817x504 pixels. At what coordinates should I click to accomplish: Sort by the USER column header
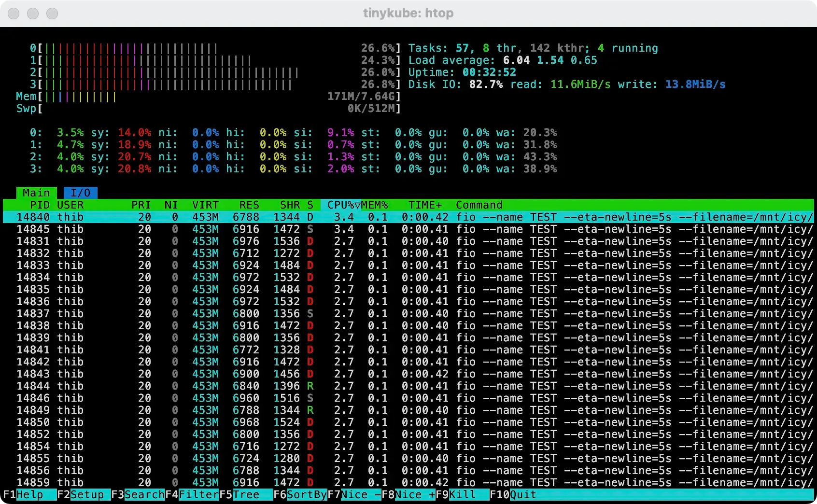(70, 205)
